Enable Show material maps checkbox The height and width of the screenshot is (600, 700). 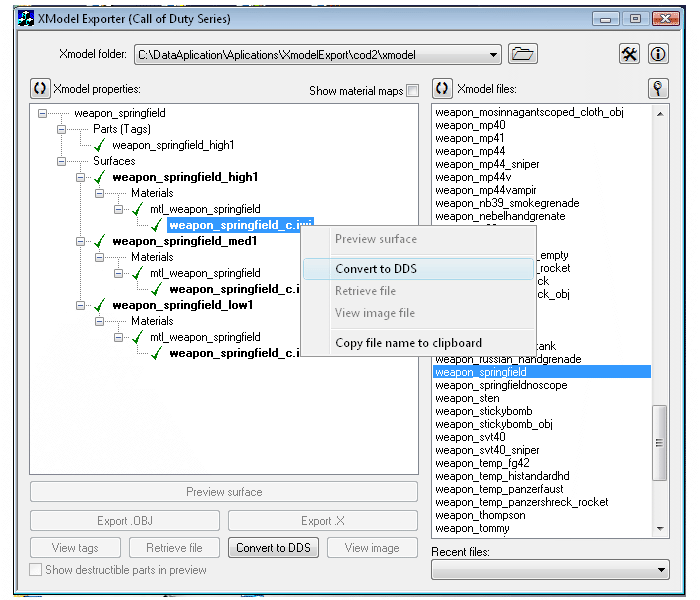pyautogui.click(x=413, y=91)
